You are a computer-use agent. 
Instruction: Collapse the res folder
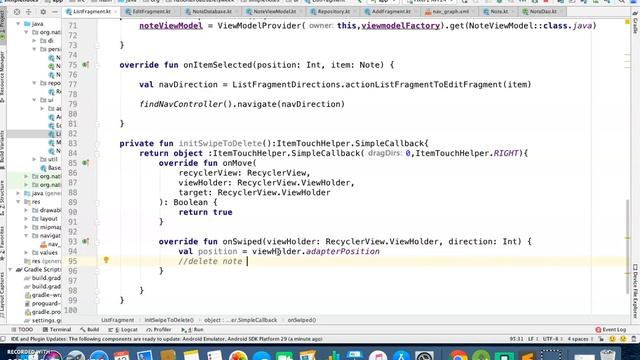pyautogui.click(x=18, y=202)
